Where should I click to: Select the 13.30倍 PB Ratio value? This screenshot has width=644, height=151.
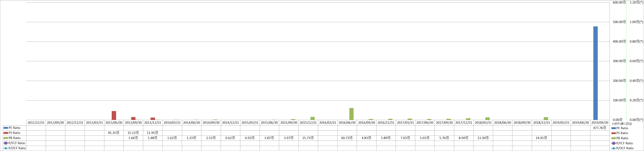point(483,138)
